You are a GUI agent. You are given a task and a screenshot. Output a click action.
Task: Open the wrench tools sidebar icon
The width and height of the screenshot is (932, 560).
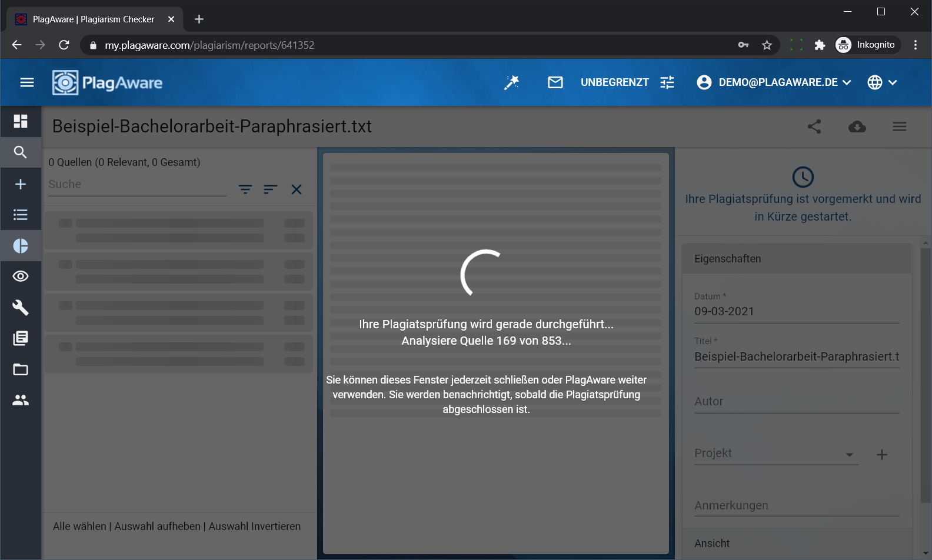[21, 308]
